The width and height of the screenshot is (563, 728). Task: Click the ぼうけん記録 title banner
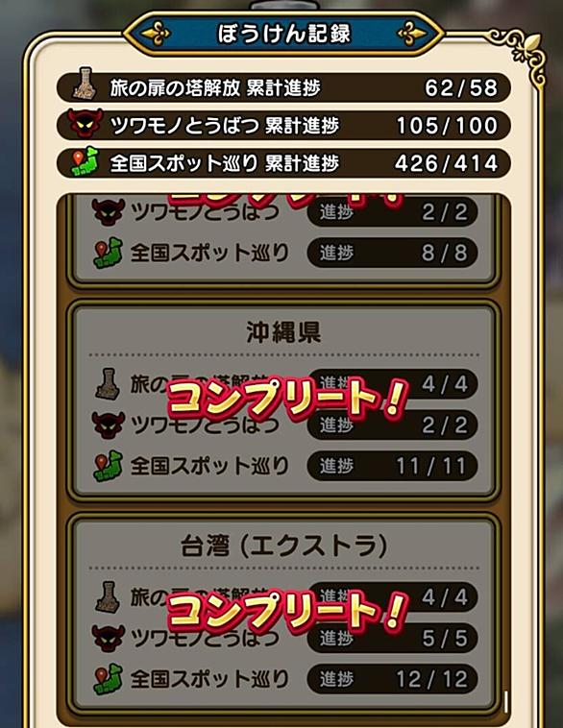[283, 34]
